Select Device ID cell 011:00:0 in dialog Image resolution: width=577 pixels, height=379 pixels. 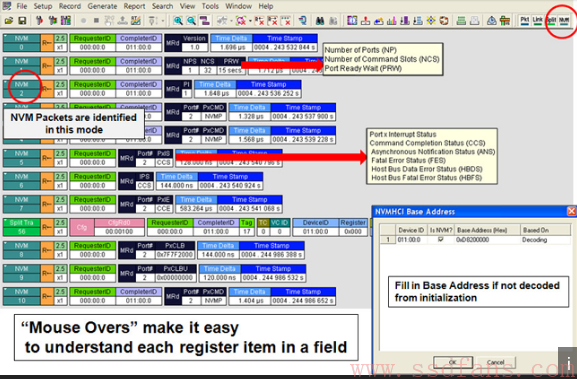coord(411,240)
